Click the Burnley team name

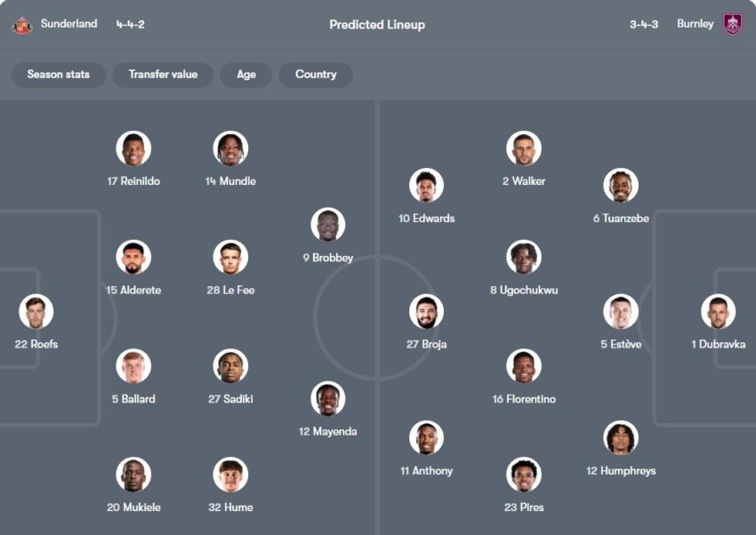pos(695,24)
